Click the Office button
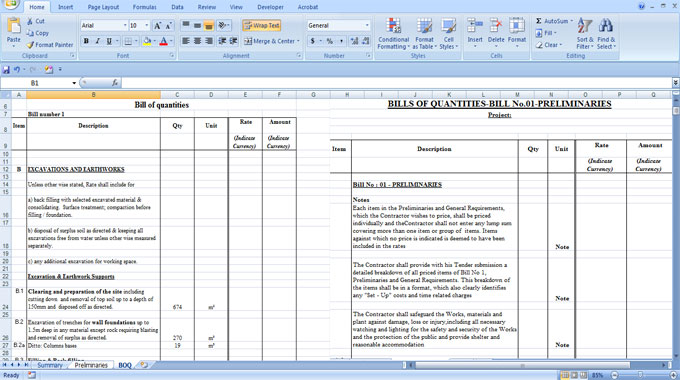Viewport: 680px width, 380px height. tap(10, 4)
